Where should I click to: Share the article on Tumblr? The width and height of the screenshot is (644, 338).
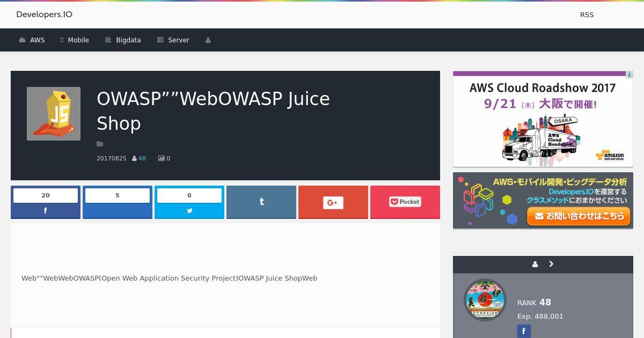pos(261,202)
